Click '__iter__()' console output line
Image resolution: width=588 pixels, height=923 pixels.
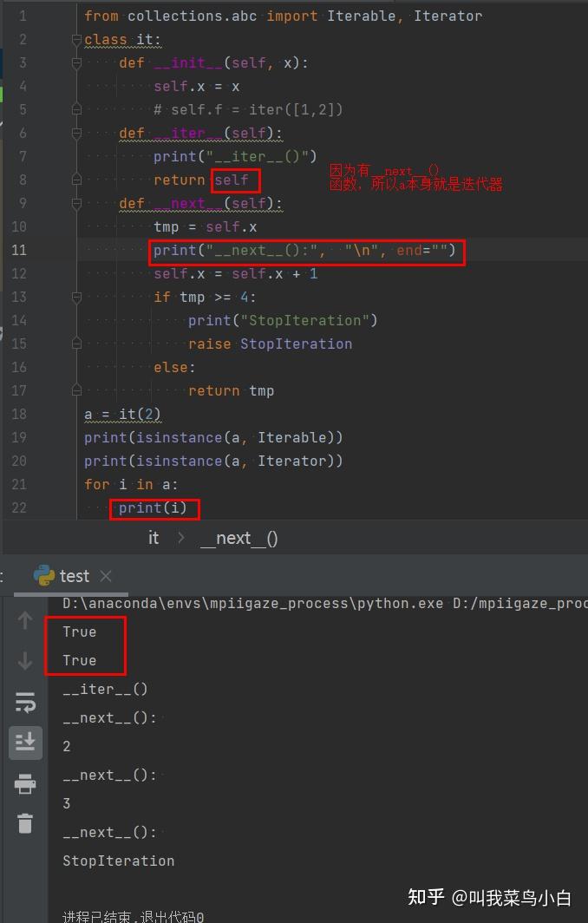(x=105, y=690)
